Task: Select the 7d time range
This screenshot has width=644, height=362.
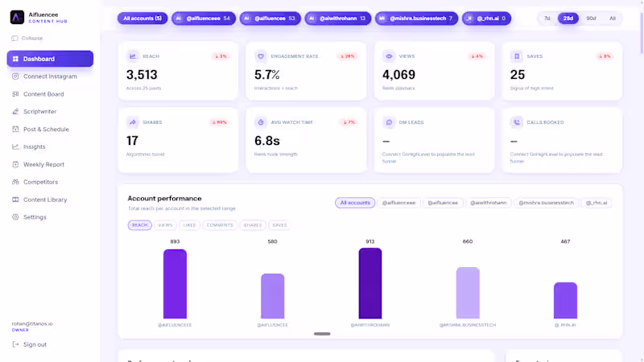Action: 547,19
